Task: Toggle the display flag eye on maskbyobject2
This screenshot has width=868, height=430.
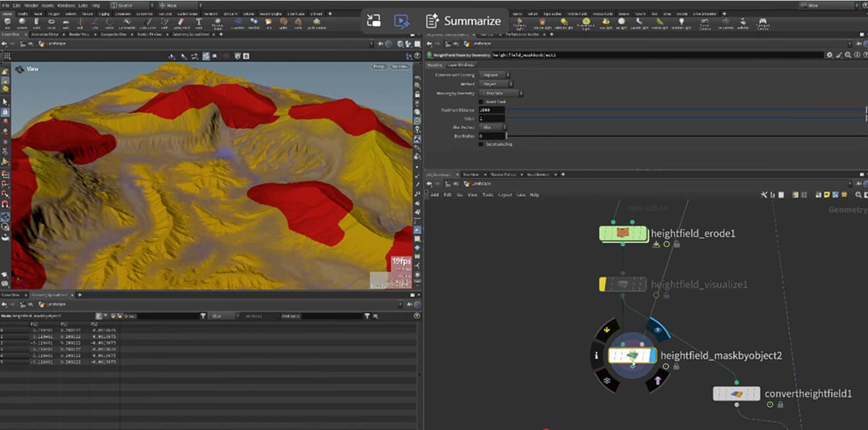Action: click(658, 331)
